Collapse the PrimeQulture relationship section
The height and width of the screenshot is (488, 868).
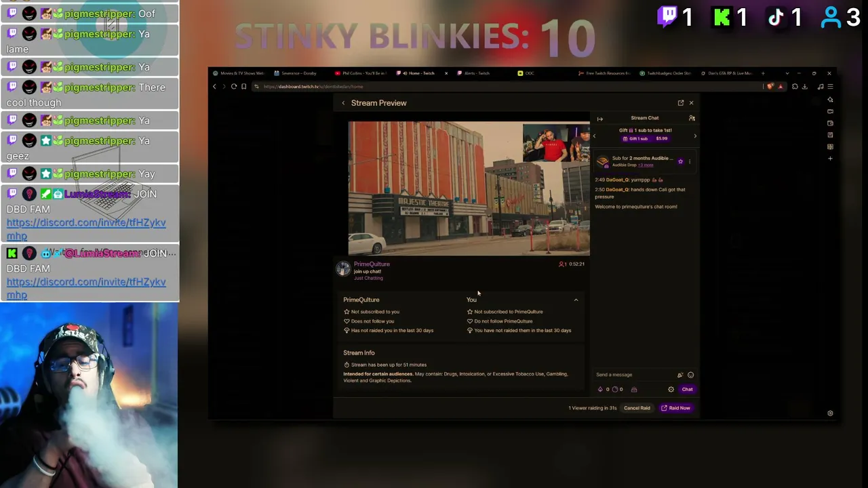pos(576,300)
